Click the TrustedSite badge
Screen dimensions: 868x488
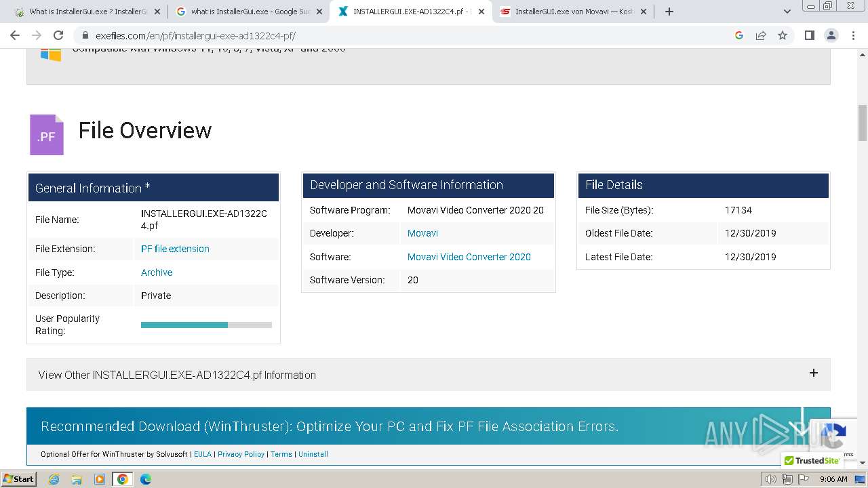[x=812, y=460]
